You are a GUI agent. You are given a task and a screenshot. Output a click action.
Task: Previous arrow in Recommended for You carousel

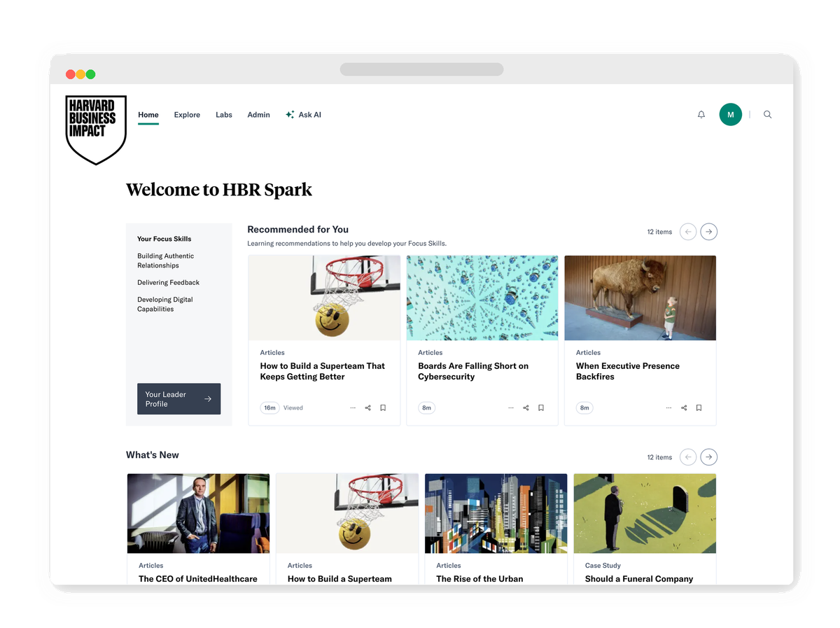click(x=688, y=232)
